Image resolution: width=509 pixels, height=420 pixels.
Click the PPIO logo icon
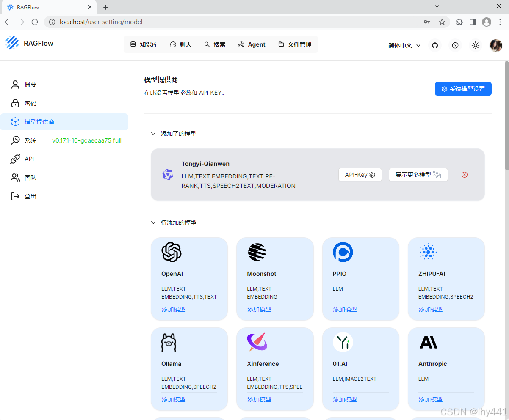point(343,252)
